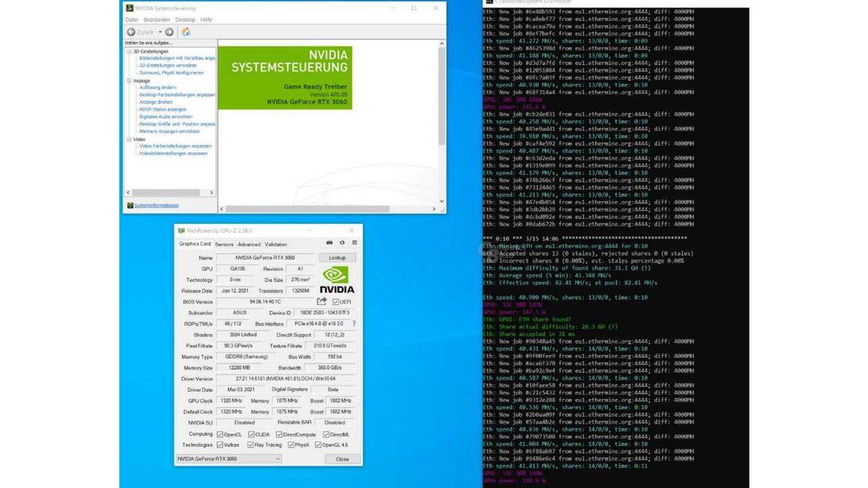
Task: Click the GPU-Z screenshot camera icon
Action: point(330,244)
